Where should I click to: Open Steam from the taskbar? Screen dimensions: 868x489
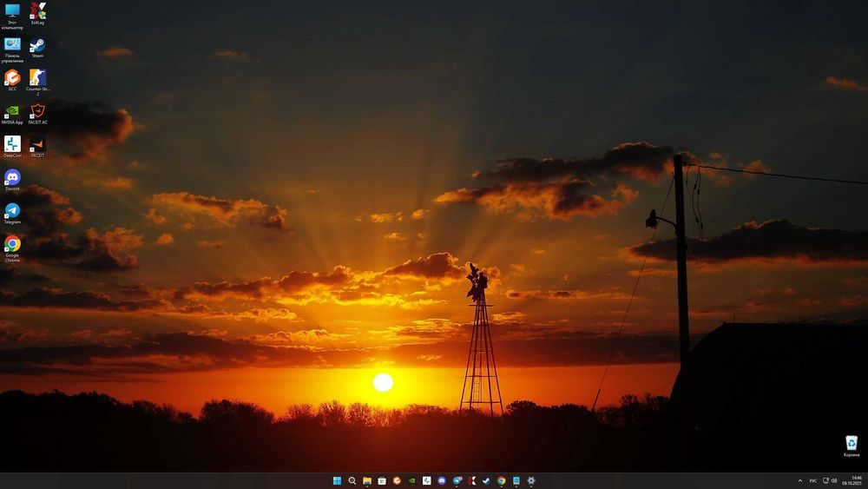pyautogui.click(x=486, y=480)
